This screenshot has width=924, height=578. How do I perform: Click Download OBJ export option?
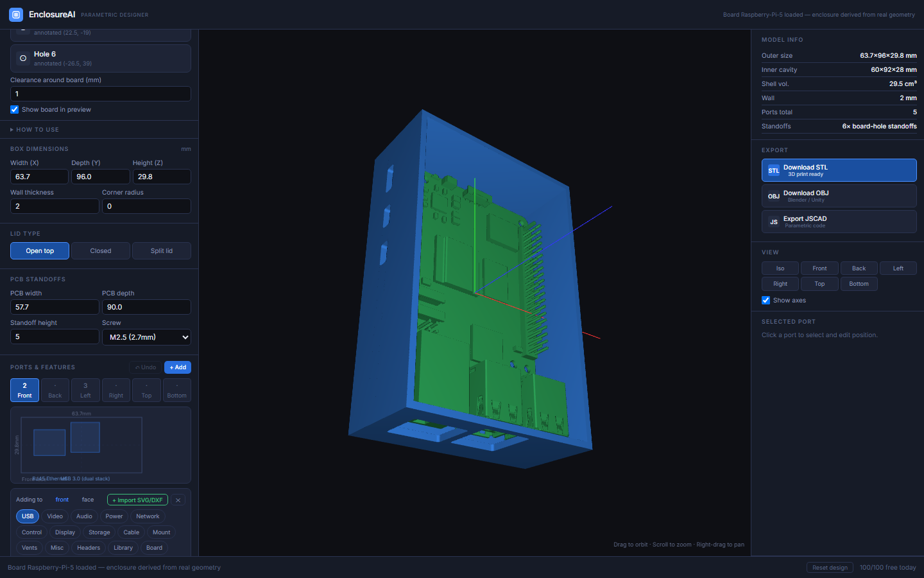tap(839, 196)
